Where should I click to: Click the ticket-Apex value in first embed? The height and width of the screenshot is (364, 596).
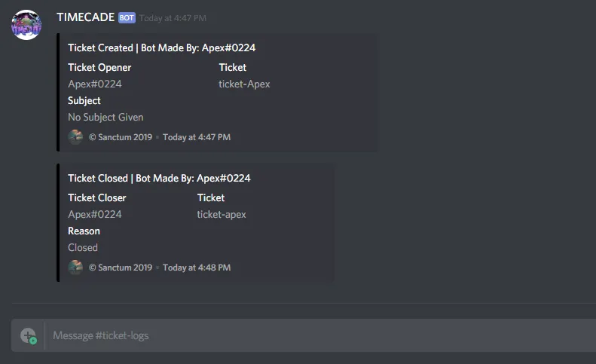[244, 84]
